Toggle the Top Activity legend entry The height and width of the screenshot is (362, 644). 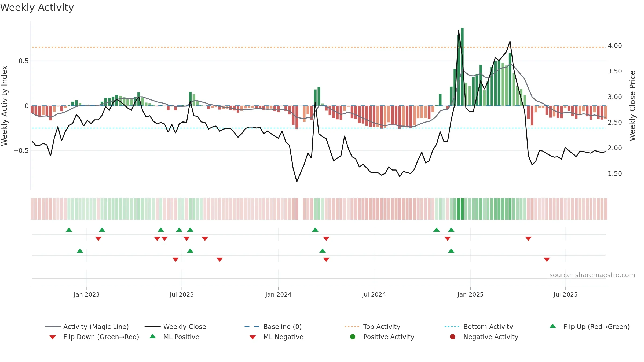(x=372, y=327)
